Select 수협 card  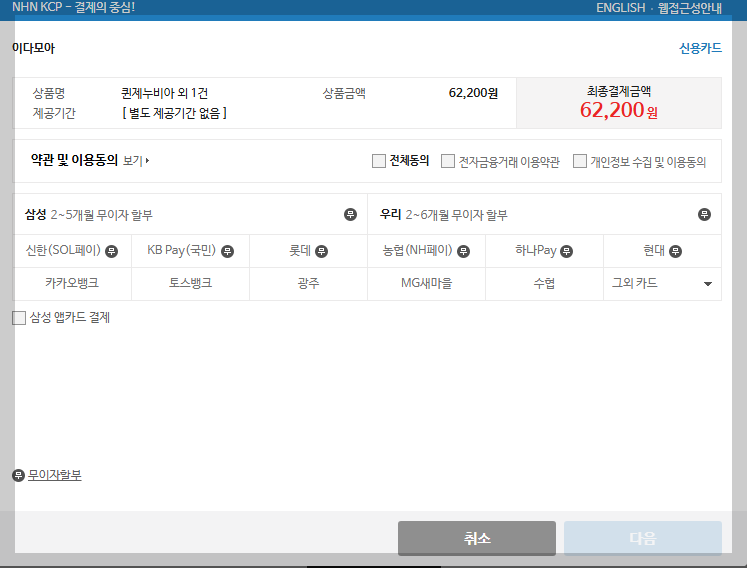pyautogui.click(x=544, y=284)
